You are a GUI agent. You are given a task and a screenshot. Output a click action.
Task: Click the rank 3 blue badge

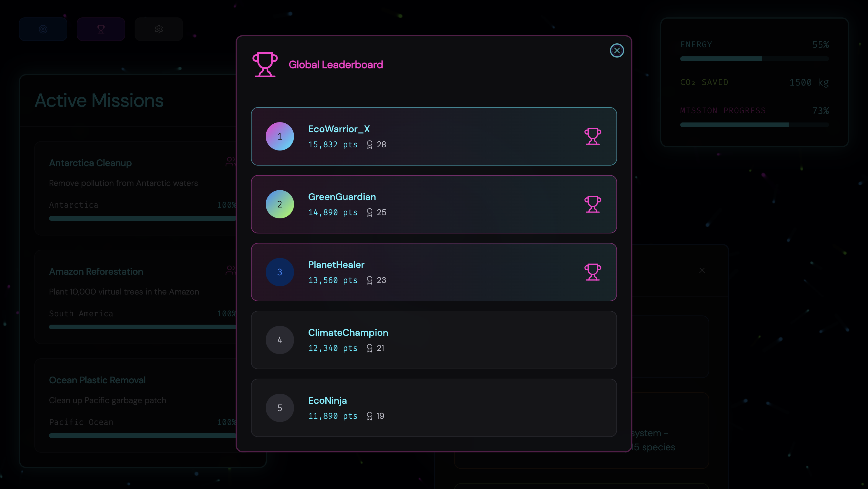[280, 272]
